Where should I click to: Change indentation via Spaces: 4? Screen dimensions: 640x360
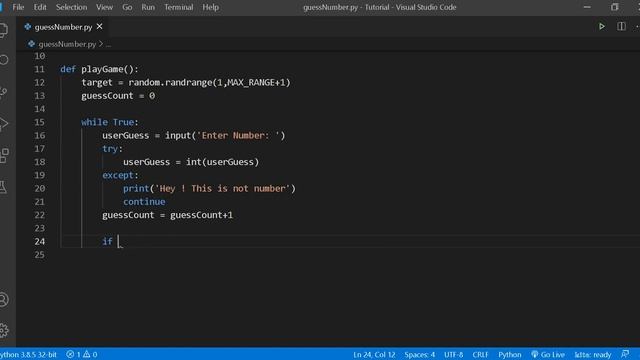tap(420, 354)
